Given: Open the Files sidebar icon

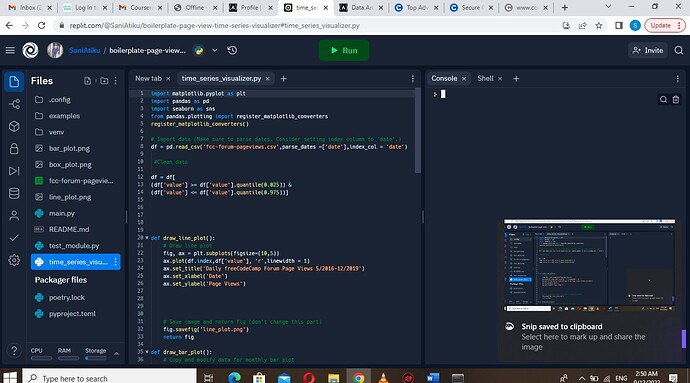Looking at the screenshot, I should pyautogui.click(x=14, y=81).
